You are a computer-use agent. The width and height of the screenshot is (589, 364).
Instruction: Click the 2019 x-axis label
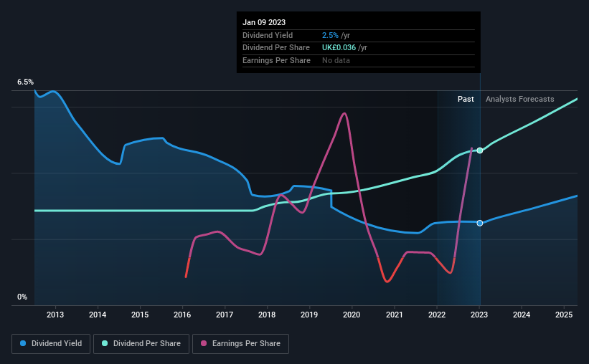tap(309, 315)
